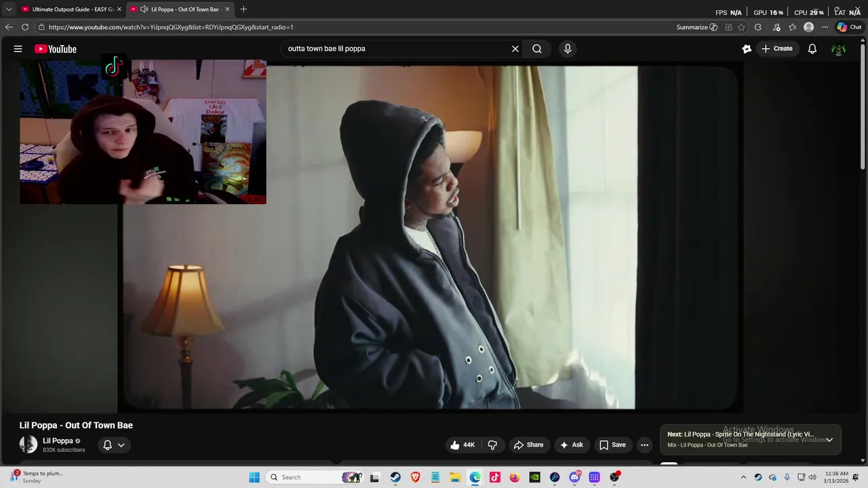Add this page to favorites star
The height and width of the screenshot is (488, 868).
[x=741, y=27]
